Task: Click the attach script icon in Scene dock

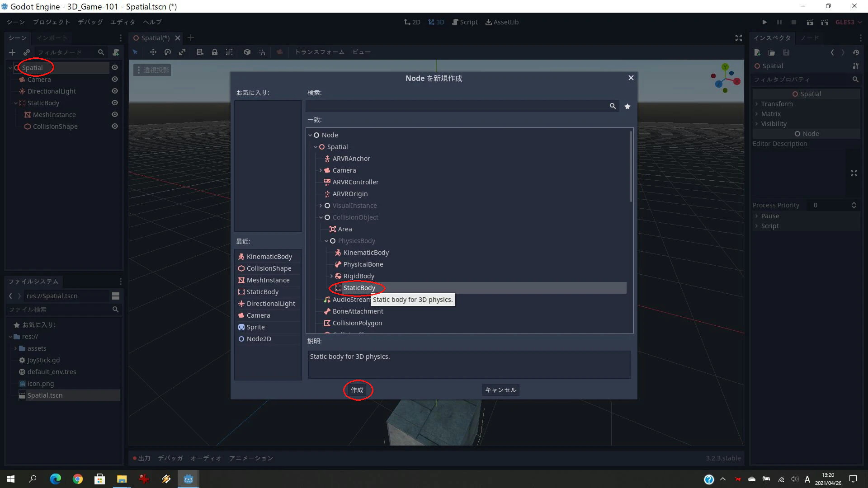Action: (x=116, y=52)
